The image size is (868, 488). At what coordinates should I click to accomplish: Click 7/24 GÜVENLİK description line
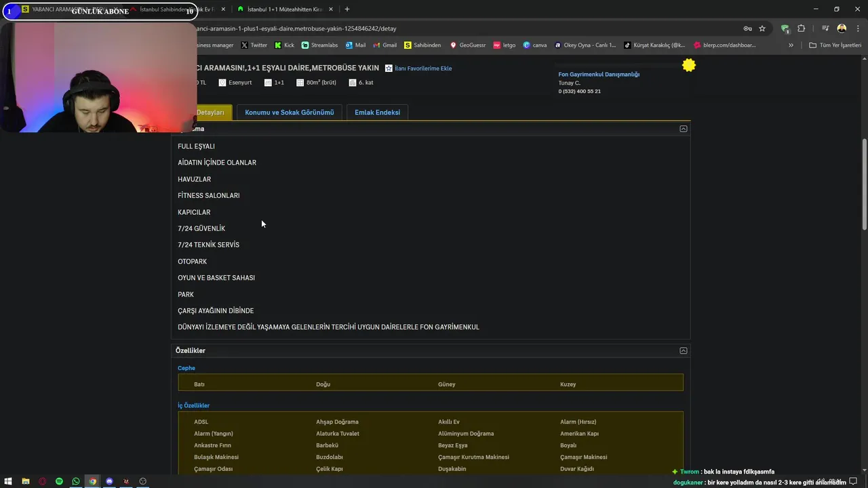201,228
